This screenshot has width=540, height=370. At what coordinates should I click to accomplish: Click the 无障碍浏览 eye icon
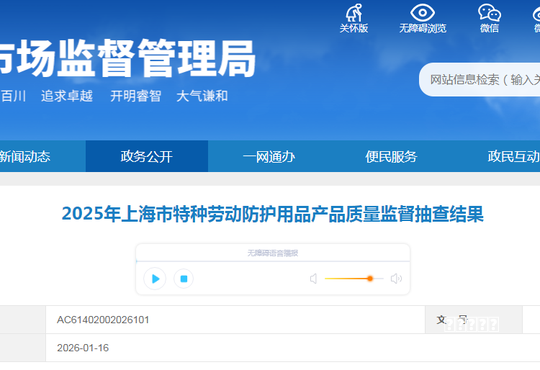click(423, 18)
